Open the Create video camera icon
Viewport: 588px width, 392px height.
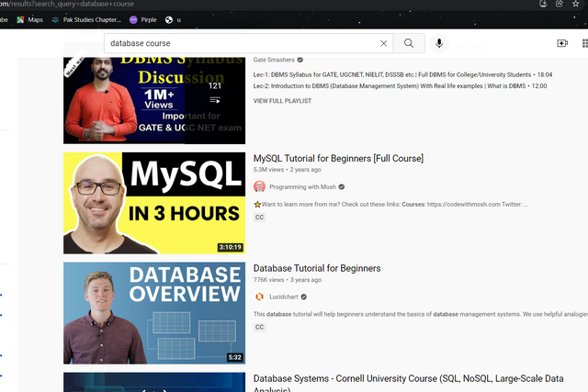pos(562,43)
